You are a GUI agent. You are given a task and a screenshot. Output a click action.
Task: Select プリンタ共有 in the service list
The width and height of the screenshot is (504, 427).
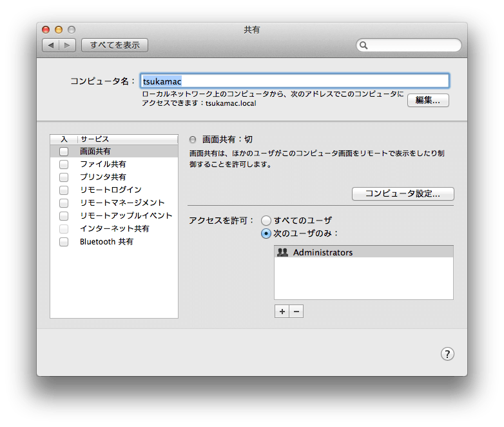tap(103, 177)
